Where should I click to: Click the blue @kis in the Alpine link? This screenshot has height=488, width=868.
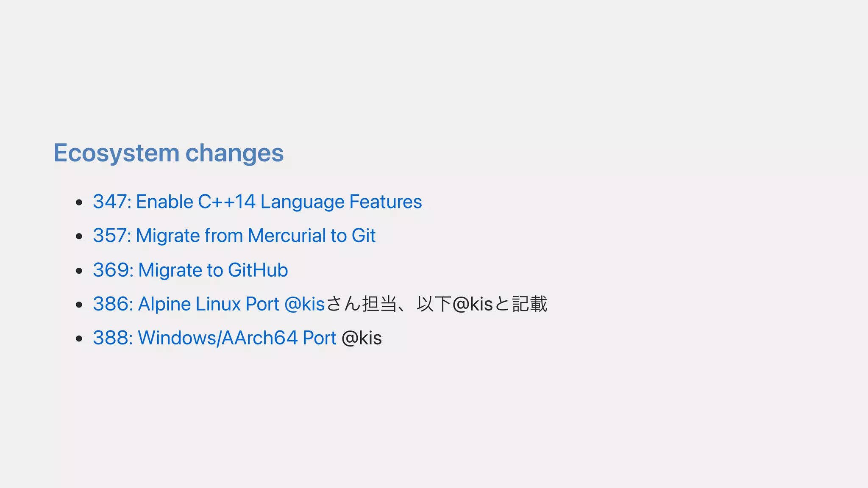pos(304,304)
